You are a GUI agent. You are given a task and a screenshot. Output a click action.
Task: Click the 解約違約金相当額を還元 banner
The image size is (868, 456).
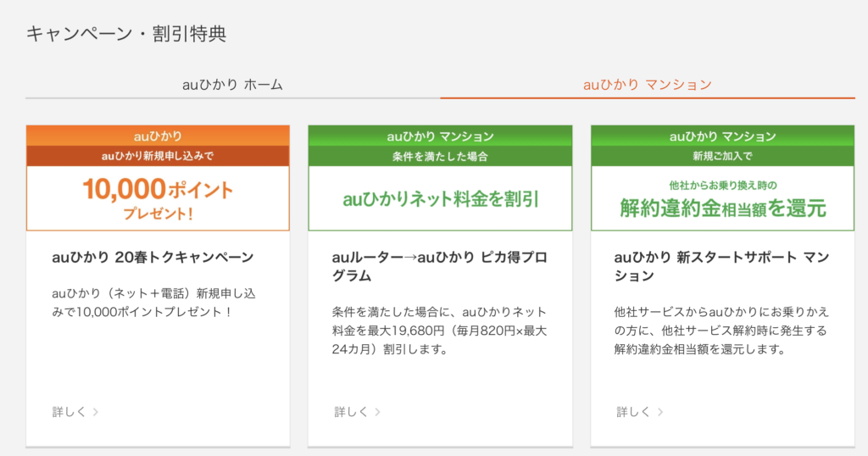tap(722, 198)
